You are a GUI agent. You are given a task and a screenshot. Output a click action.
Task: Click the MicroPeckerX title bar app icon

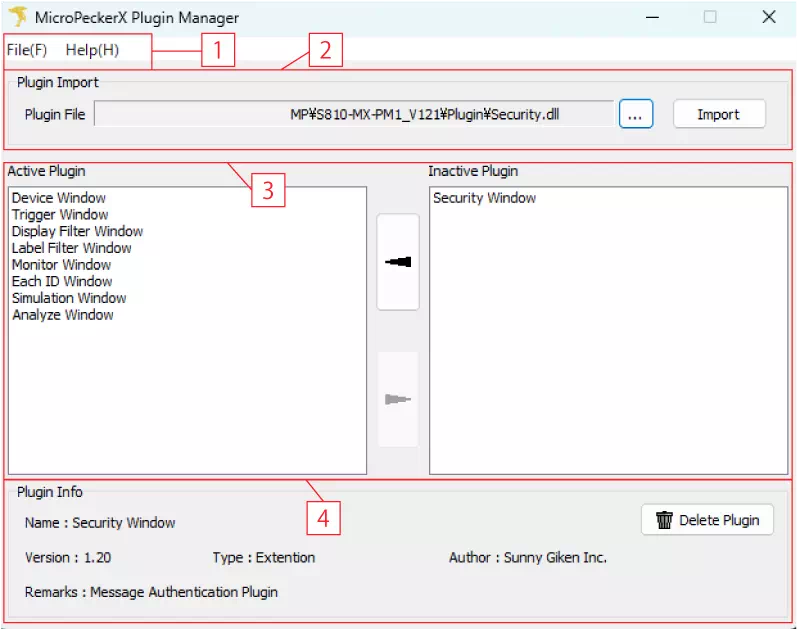pos(18,17)
